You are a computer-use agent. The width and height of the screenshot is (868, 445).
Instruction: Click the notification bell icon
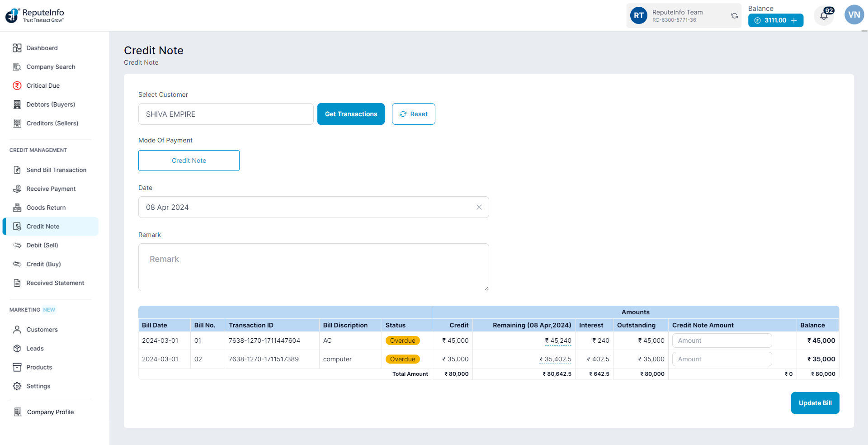824,16
